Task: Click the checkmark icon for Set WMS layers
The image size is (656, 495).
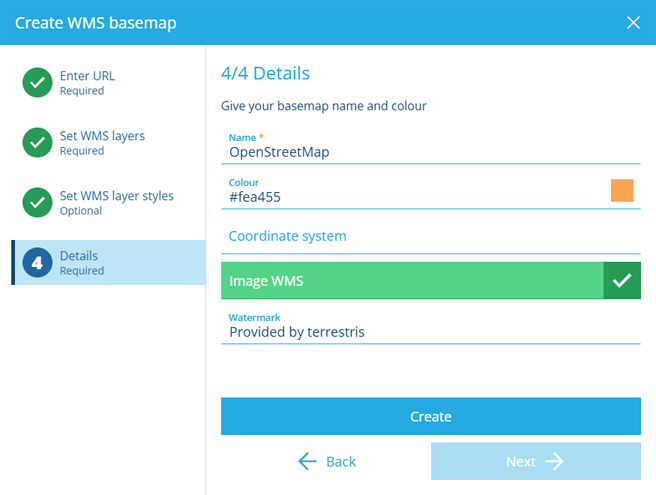Action: pos(37,142)
